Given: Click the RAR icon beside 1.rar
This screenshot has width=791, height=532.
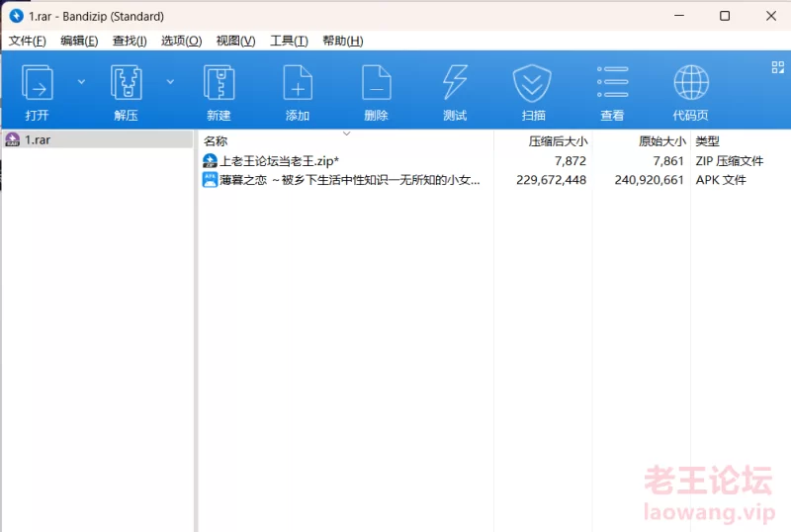Looking at the screenshot, I should (x=13, y=139).
